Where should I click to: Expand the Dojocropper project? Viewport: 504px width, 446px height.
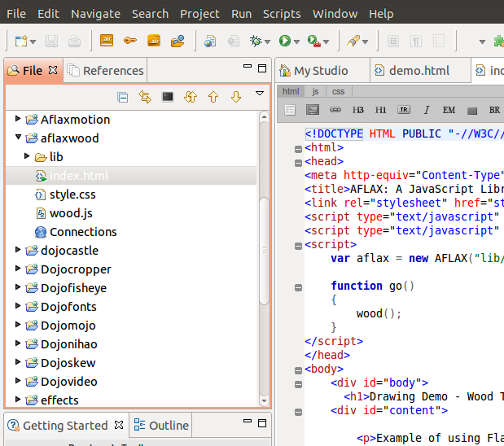click(18, 269)
